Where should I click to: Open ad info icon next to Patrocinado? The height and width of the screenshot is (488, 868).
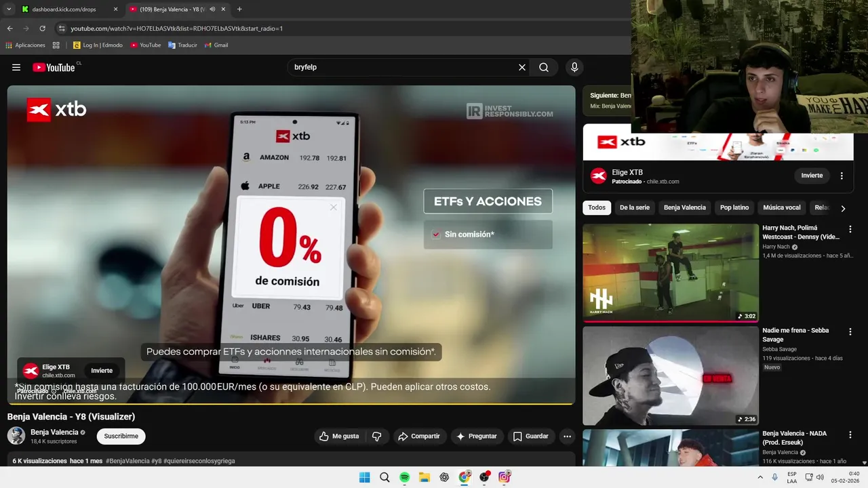tap(54, 391)
